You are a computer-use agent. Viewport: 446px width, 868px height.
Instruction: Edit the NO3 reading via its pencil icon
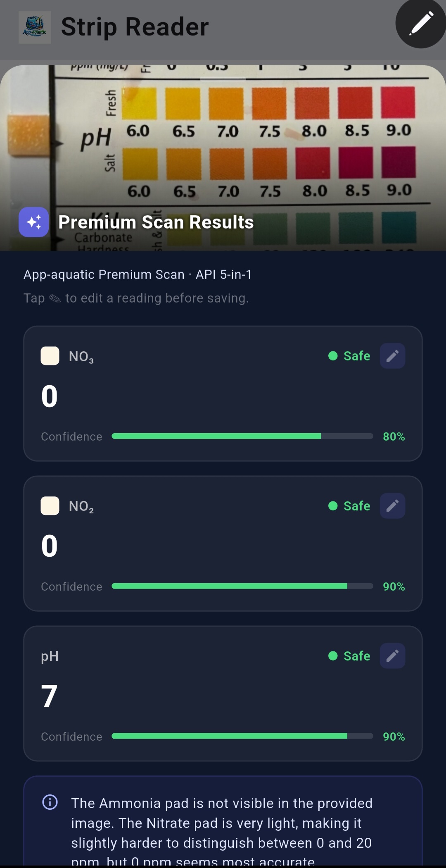(x=392, y=355)
